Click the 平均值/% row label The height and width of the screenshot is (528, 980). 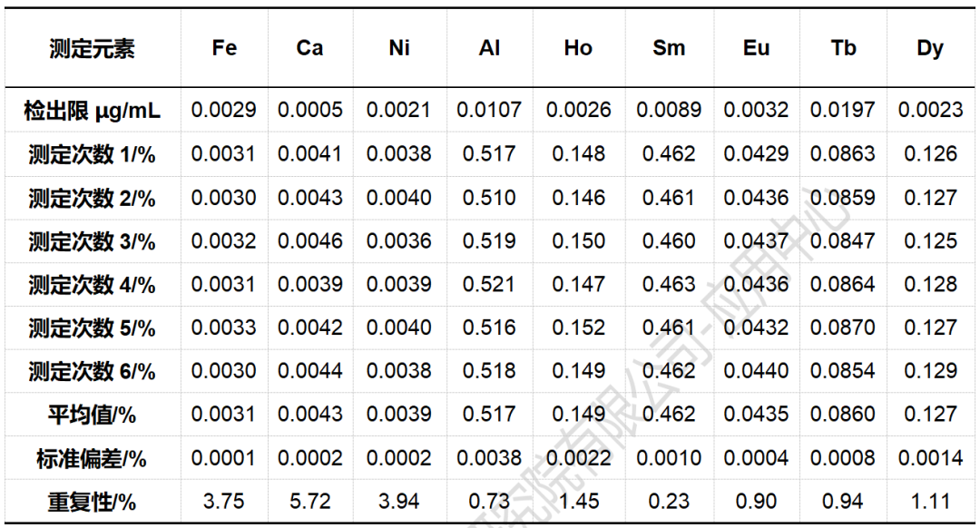(x=92, y=415)
